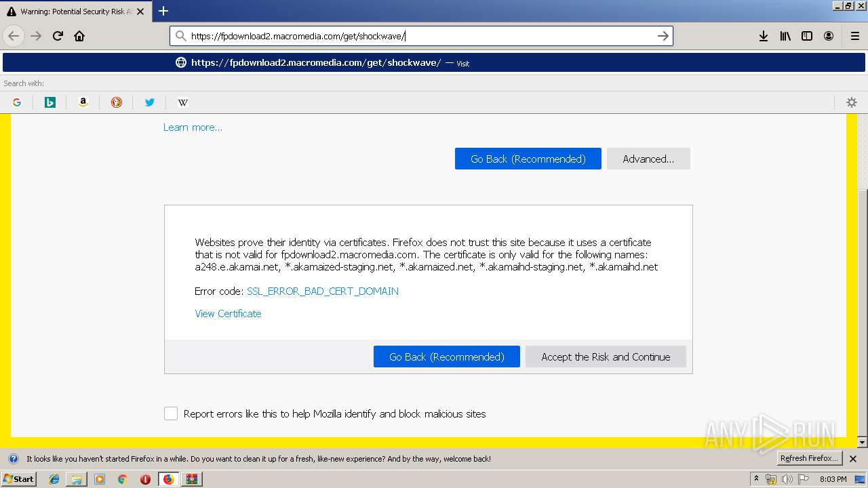Go to the Home page icon
The width and height of the screenshot is (868, 488).
[x=79, y=36]
